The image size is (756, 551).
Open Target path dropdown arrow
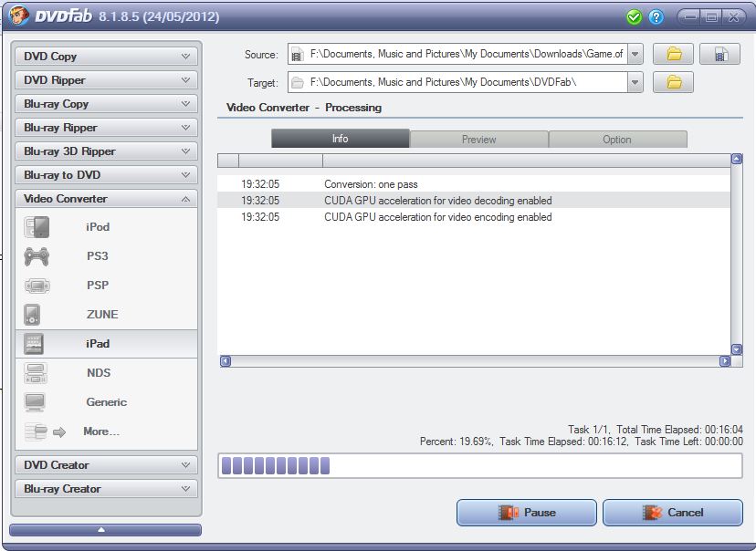click(635, 83)
